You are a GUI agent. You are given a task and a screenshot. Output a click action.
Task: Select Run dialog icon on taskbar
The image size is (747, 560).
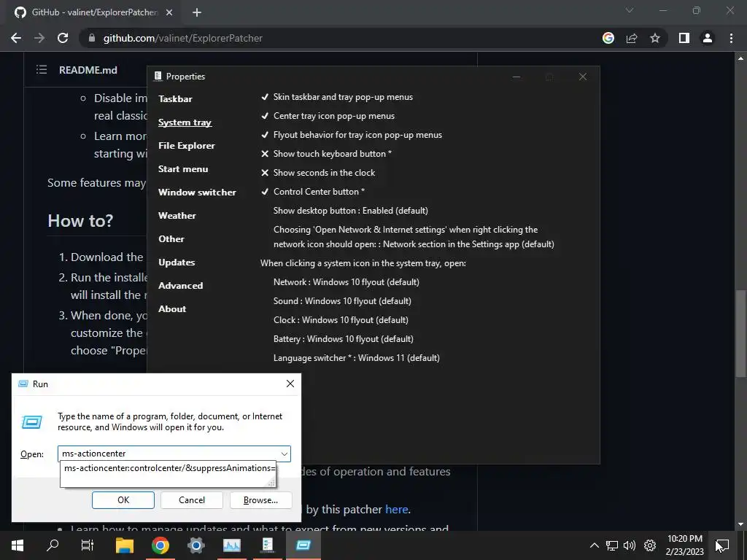303,545
